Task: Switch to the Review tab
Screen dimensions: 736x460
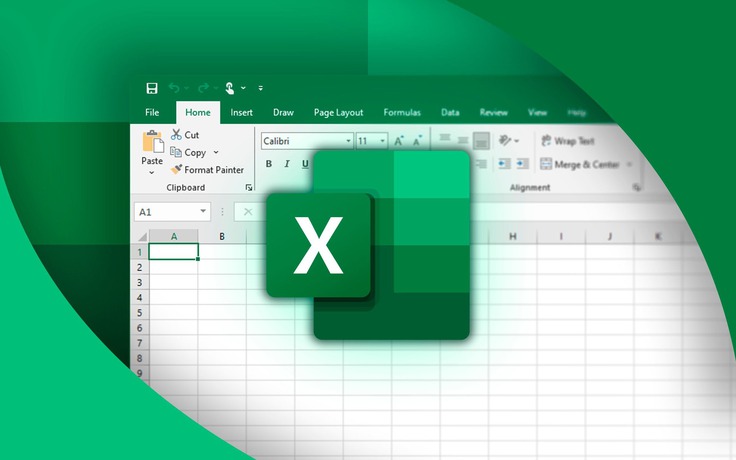Action: [494, 112]
